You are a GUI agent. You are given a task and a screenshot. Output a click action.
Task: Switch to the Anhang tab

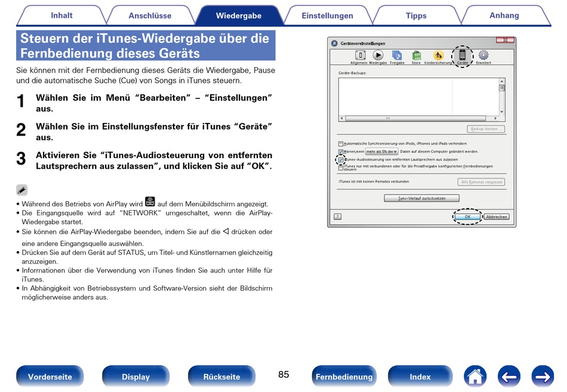coord(504,16)
